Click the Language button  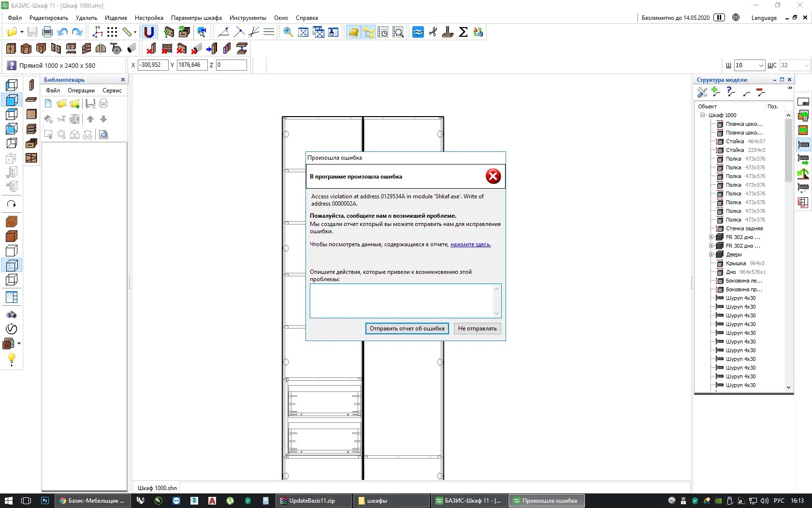pos(764,18)
